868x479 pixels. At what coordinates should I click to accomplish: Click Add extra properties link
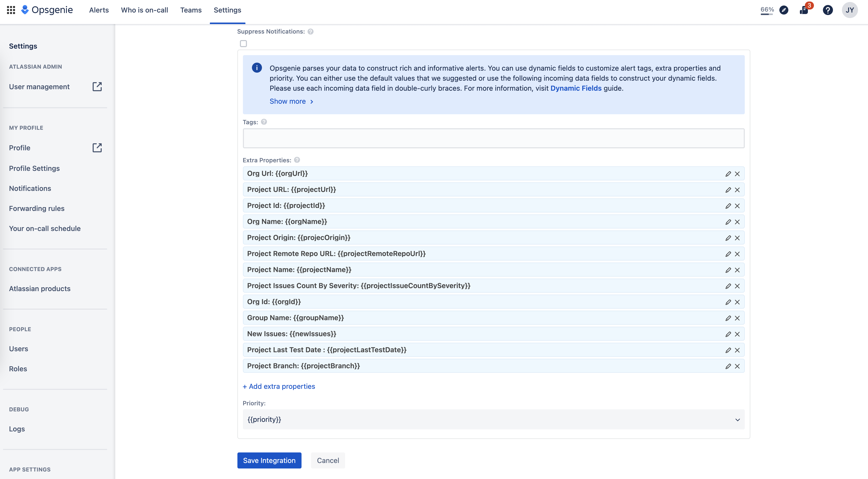tap(279, 387)
